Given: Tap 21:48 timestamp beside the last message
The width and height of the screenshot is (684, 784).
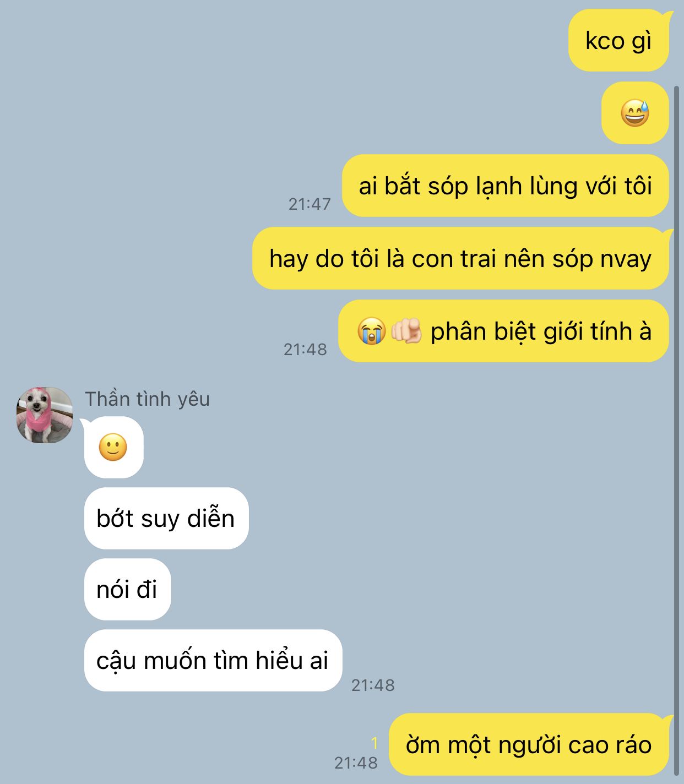Looking at the screenshot, I should [356, 763].
